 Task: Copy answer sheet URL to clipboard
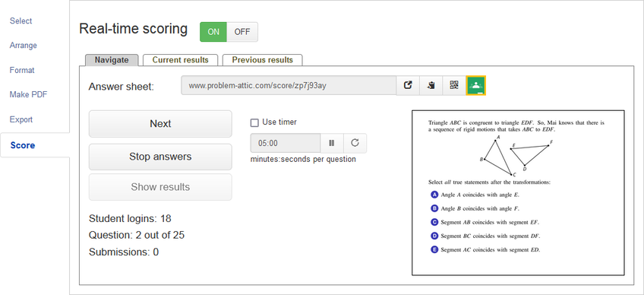[431, 86]
